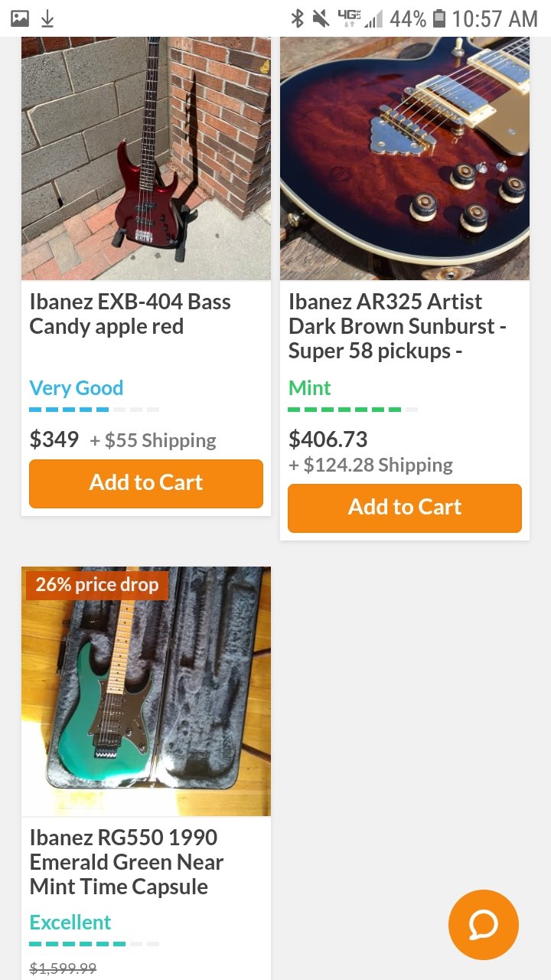Add Ibanez EXB-404 Bass to cart
The height and width of the screenshot is (980, 551).
146,483
